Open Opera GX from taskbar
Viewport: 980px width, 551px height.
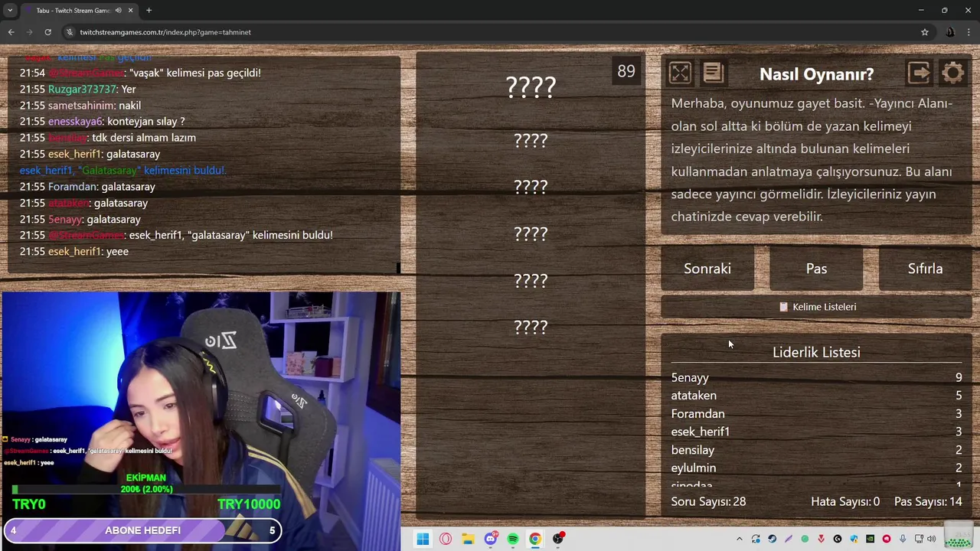(x=446, y=539)
